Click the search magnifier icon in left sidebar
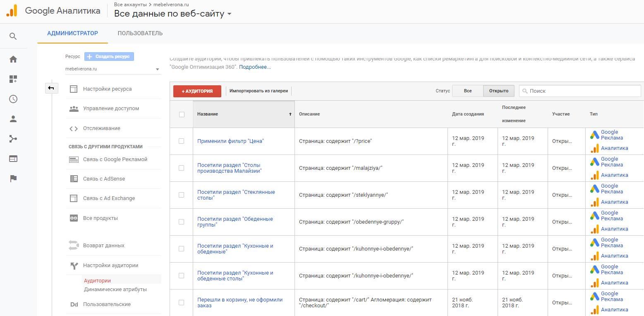 tap(13, 36)
